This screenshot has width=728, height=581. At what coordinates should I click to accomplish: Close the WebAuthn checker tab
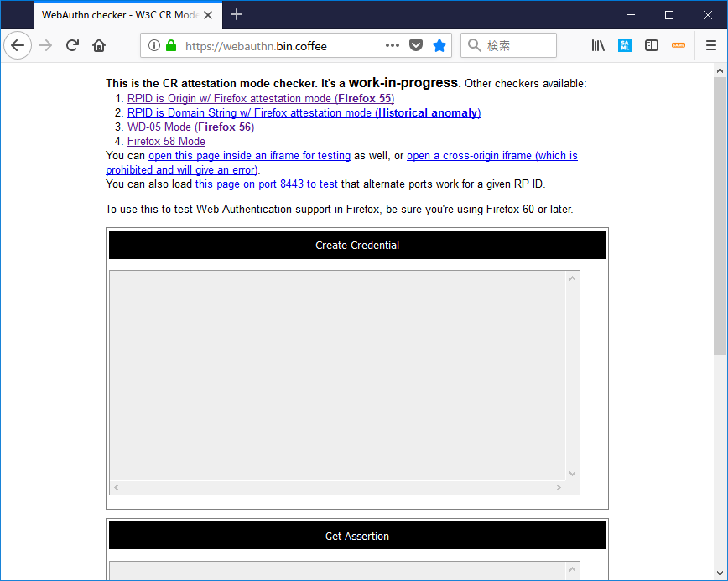coord(208,15)
